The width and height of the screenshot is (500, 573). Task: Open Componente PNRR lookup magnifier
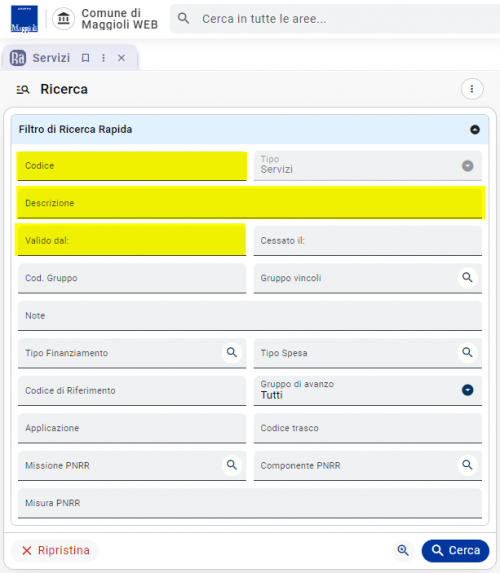click(467, 465)
